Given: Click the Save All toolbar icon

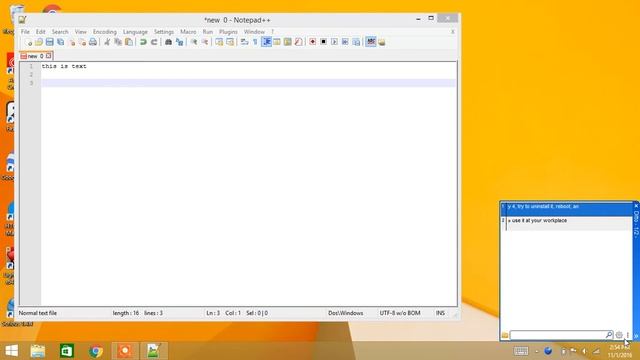Looking at the screenshot, I should [x=60, y=42].
